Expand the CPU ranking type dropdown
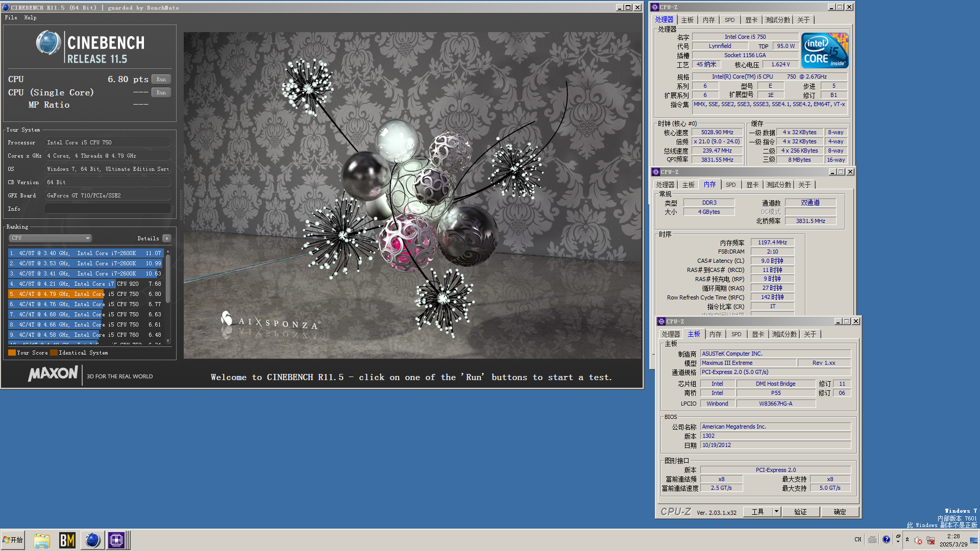The width and height of the screenshot is (980, 551). (50, 238)
